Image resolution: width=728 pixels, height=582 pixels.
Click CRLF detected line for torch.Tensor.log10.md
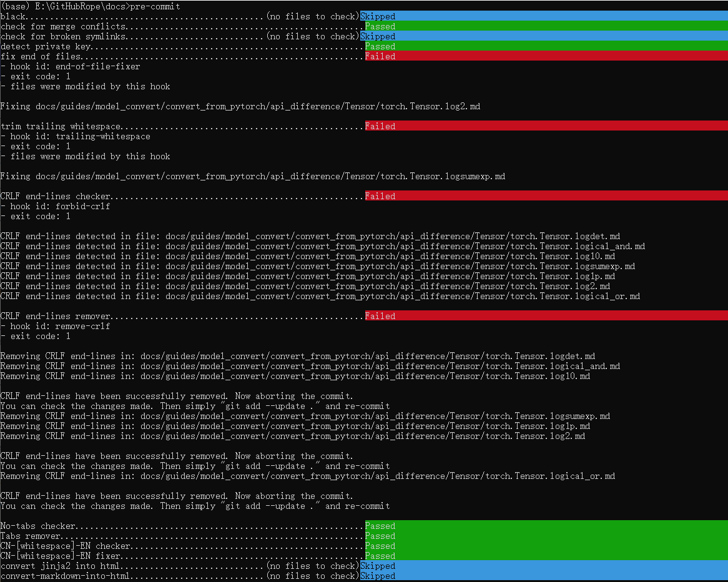click(308, 256)
